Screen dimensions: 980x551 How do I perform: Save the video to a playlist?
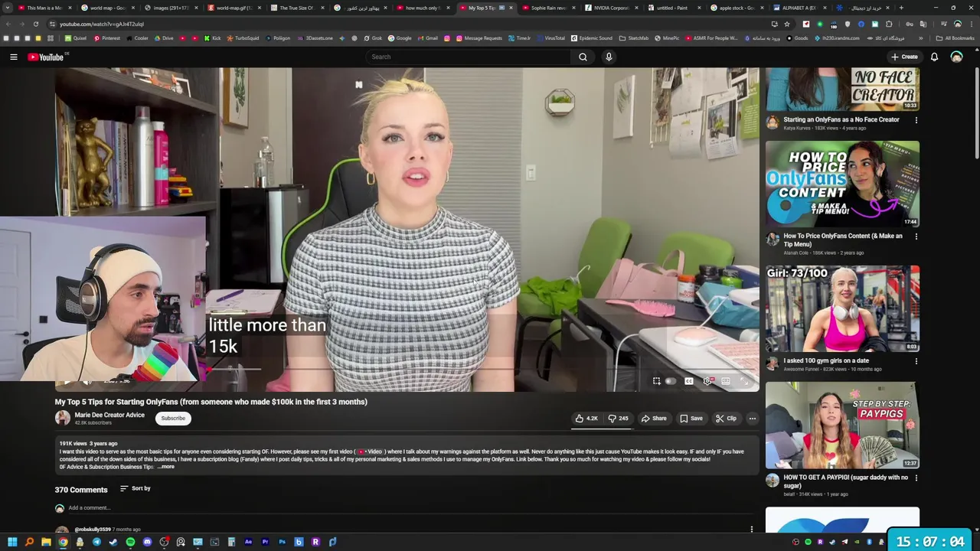(x=691, y=419)
